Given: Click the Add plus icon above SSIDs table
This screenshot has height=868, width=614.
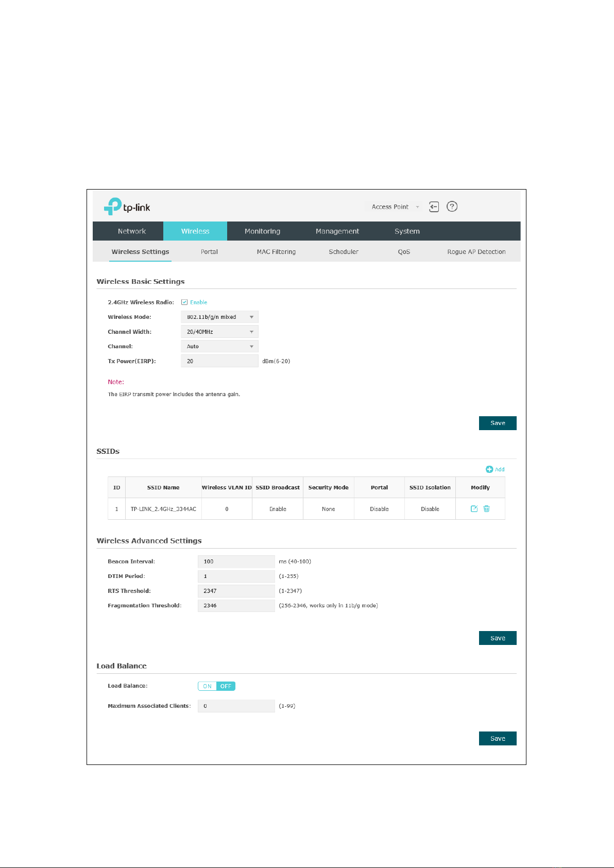Looking at the screenshot, I should pyautogui.click(x=489, y=469).
